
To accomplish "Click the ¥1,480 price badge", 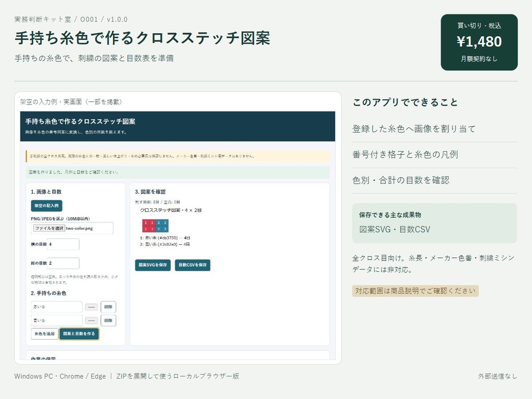I will [x=479, y=43].
